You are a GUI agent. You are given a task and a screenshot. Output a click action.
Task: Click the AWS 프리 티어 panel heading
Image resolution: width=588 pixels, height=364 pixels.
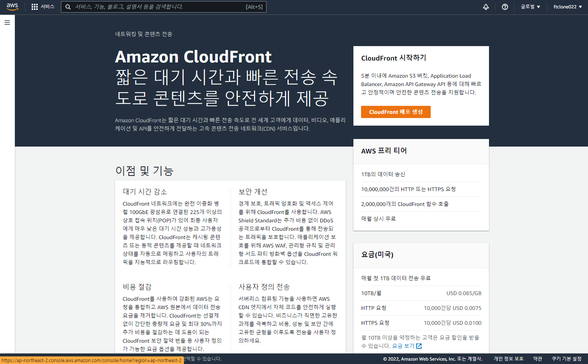coord(384,151)
